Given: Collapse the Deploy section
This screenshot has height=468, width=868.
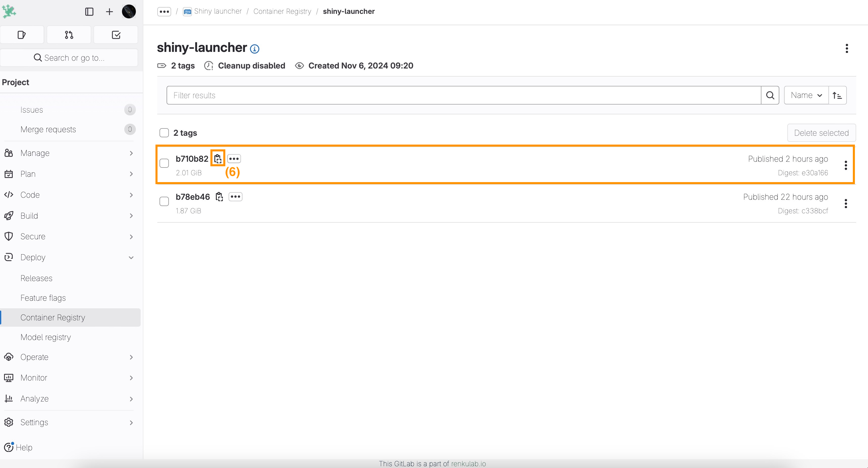Looking at the screenshot, I should (x=70, y=258).
